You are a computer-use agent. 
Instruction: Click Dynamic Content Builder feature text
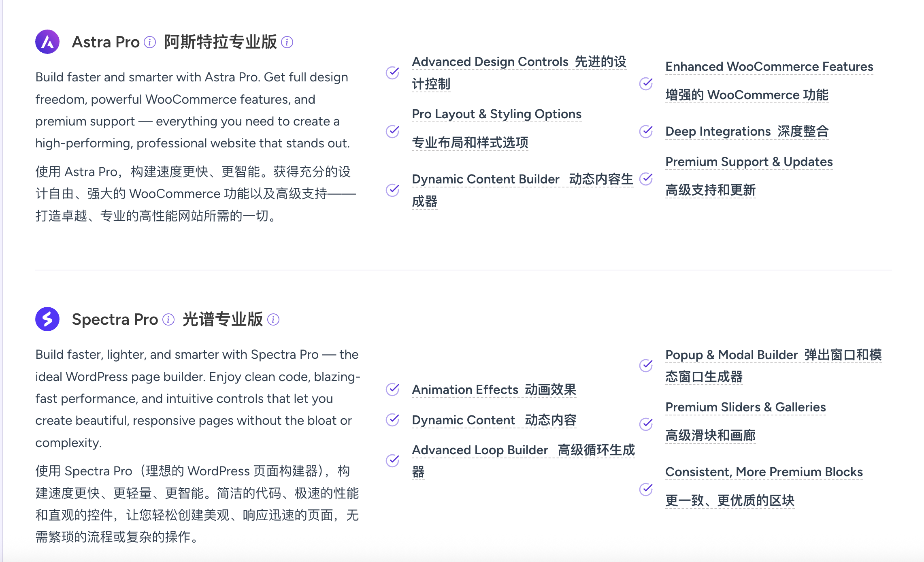pyautogui.click(x=522, y=190)
